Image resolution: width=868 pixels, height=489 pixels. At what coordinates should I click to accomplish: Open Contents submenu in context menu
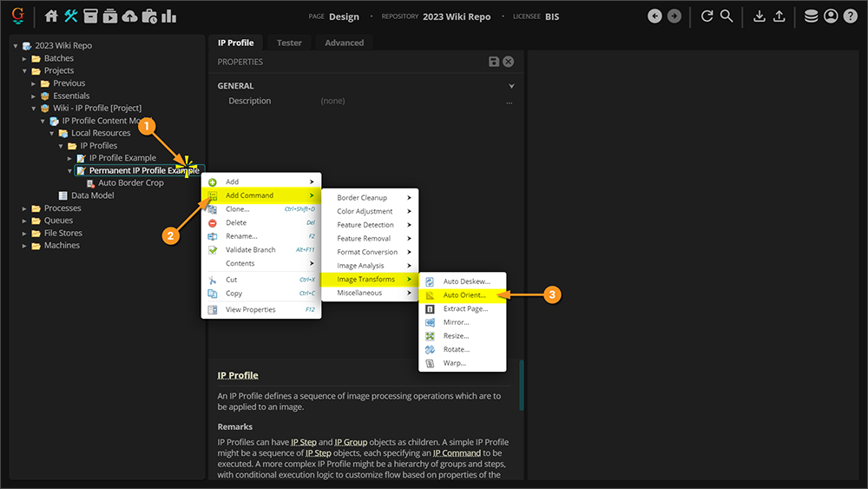tap(261, 263)
